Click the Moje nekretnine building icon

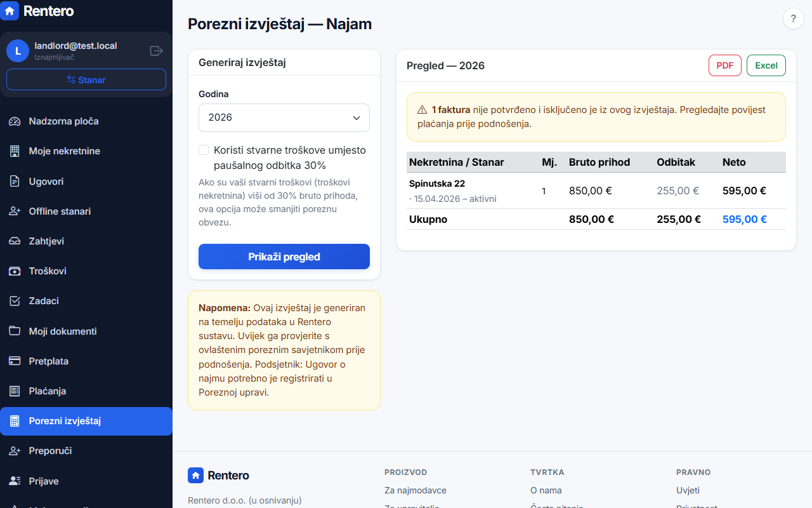pyautogui.click(x=15, y=151)
